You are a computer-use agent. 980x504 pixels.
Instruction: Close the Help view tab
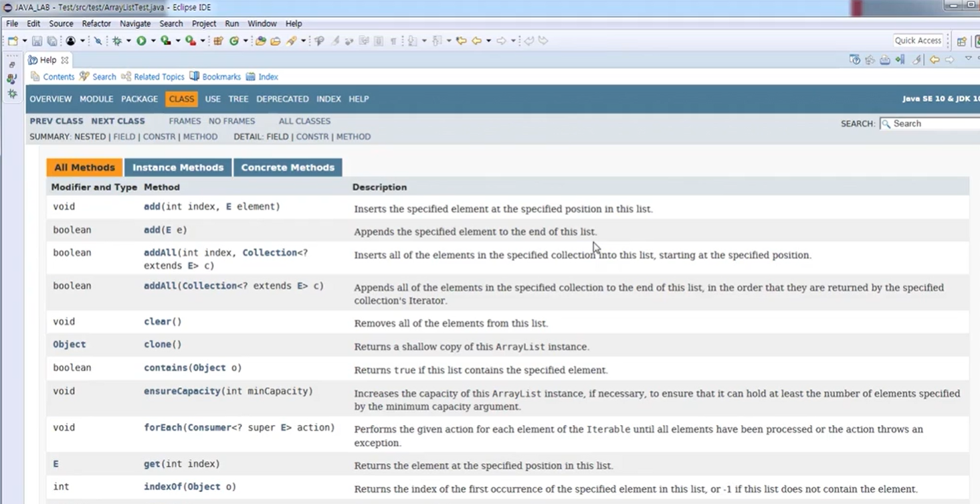click(65, 60)
